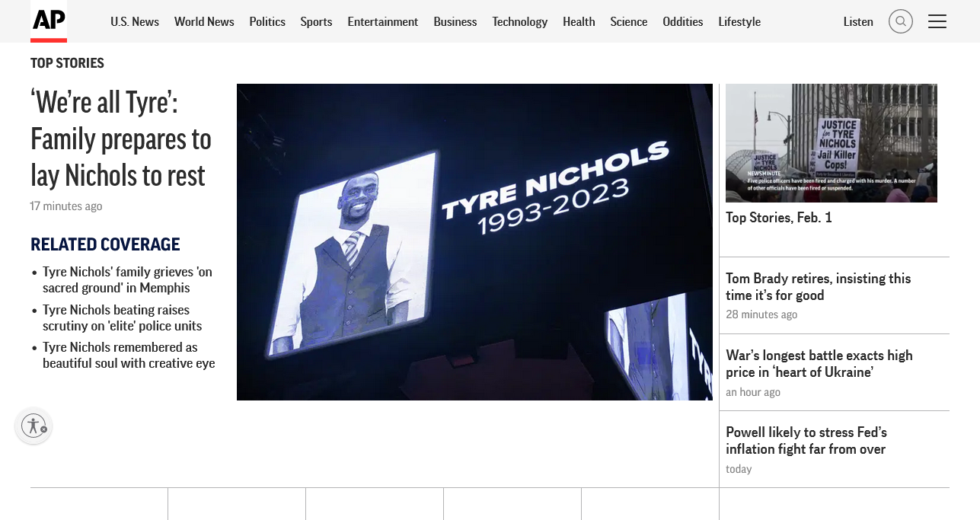Open 'We're all Tyre' headline story
Screen dimensions: 980x520
pos(120,139)
